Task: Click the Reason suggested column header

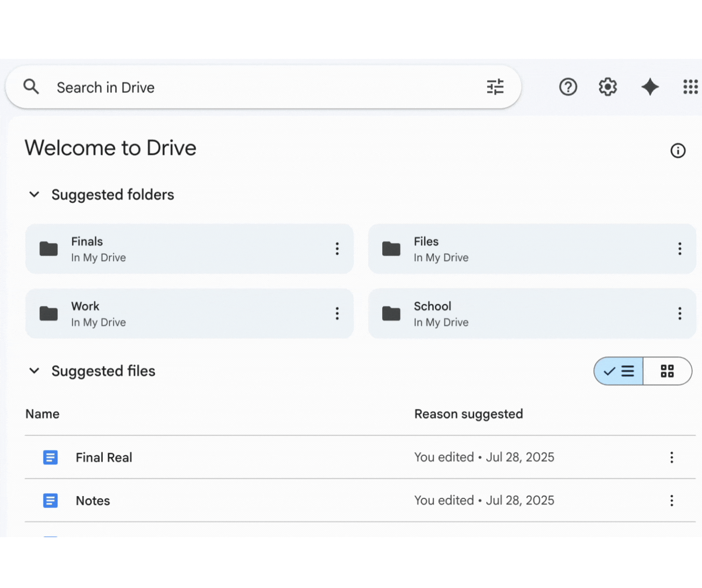Action: tap(469, 414)
